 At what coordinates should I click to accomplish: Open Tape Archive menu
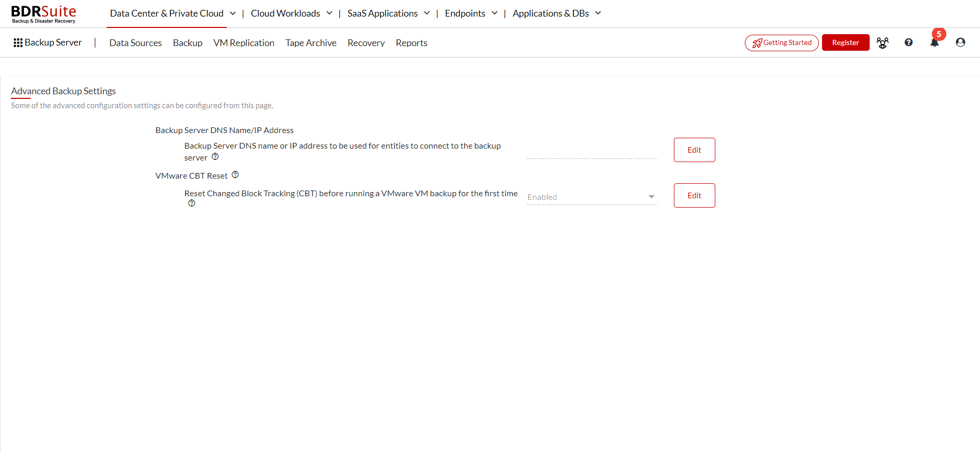(311, 43)
